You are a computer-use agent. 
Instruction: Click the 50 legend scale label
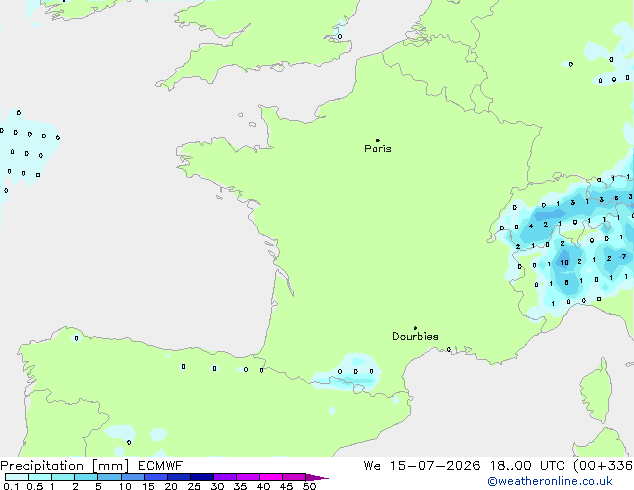coord(309,486)
